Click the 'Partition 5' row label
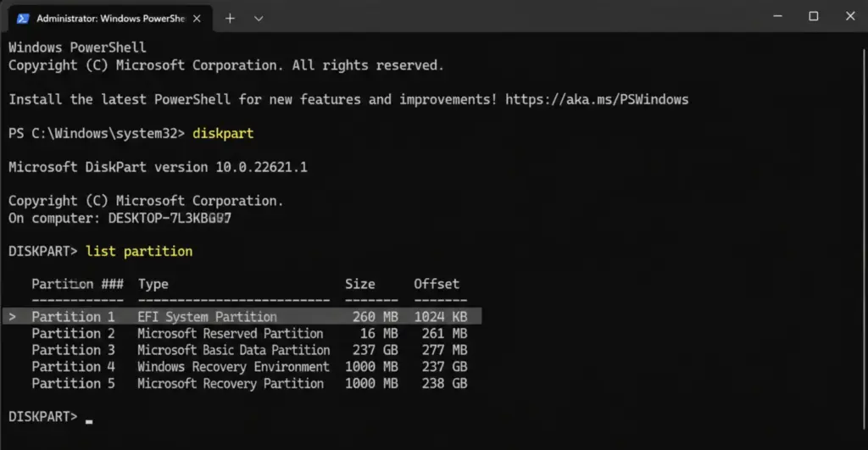Screen dimensions: 868x450 (x=73, y=384)
